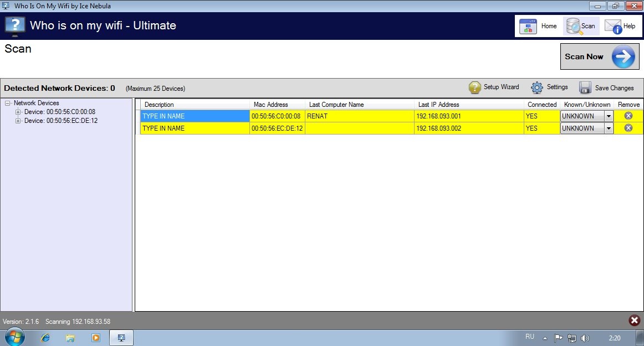Click the volume speaker tray icon
644x346 pixels.
(x=585, y=338)
